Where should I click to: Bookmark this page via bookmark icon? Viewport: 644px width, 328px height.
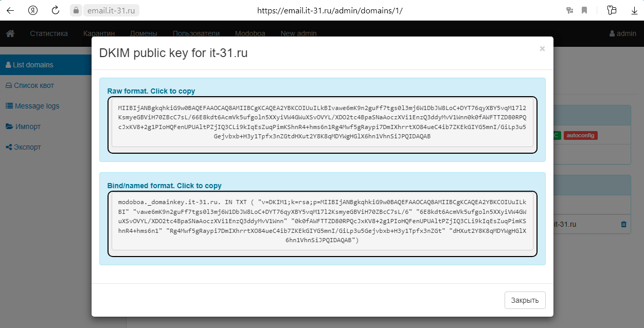point(584,10)
